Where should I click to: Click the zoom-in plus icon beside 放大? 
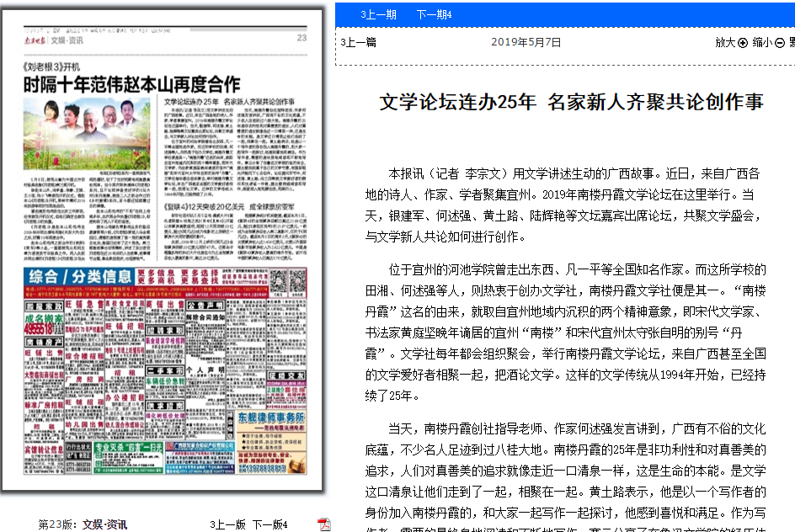pos(743,42)
